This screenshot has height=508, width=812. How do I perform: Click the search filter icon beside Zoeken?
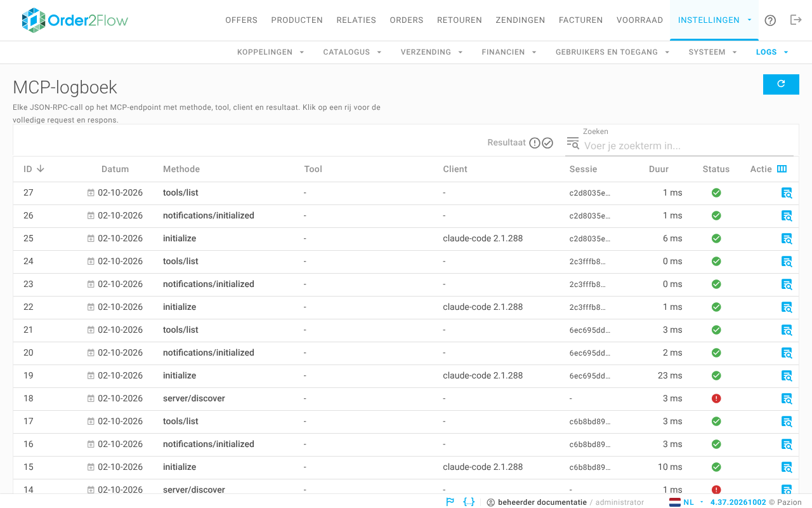tap(573, 143)
